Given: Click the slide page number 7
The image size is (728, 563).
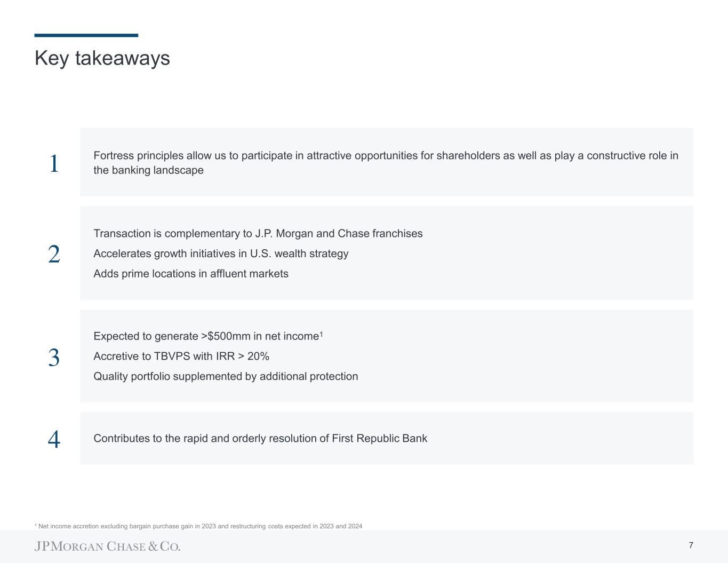Looking at the screenshot, I should click(x=691, y=545).
